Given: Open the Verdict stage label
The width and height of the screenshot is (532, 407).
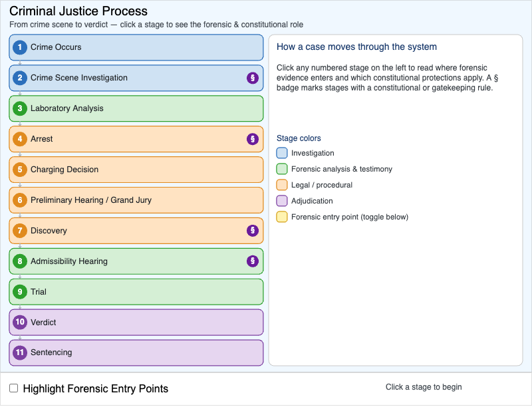Looking at the screenshot, I should click(x=43, y=322).
